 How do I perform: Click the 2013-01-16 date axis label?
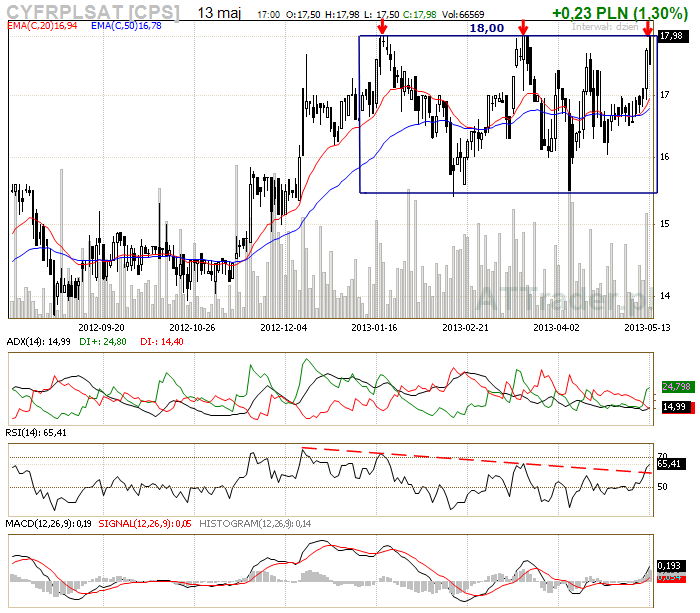point(374,328)
